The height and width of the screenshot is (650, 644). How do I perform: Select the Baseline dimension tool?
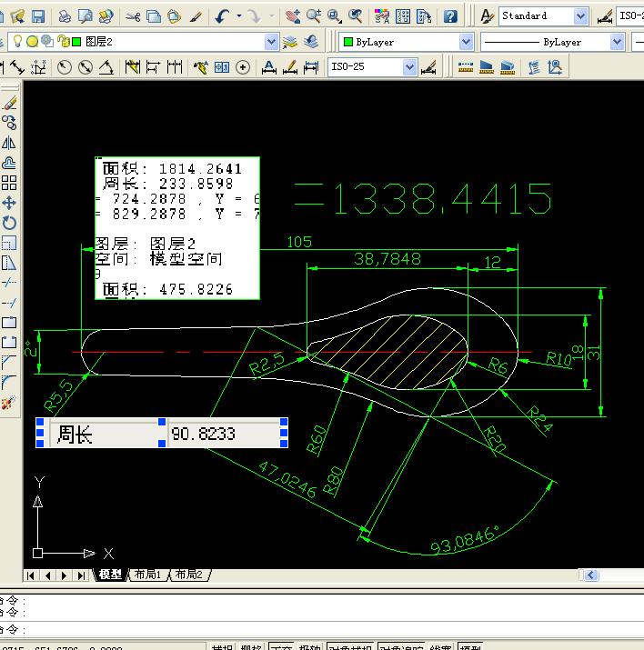point(153,67)
